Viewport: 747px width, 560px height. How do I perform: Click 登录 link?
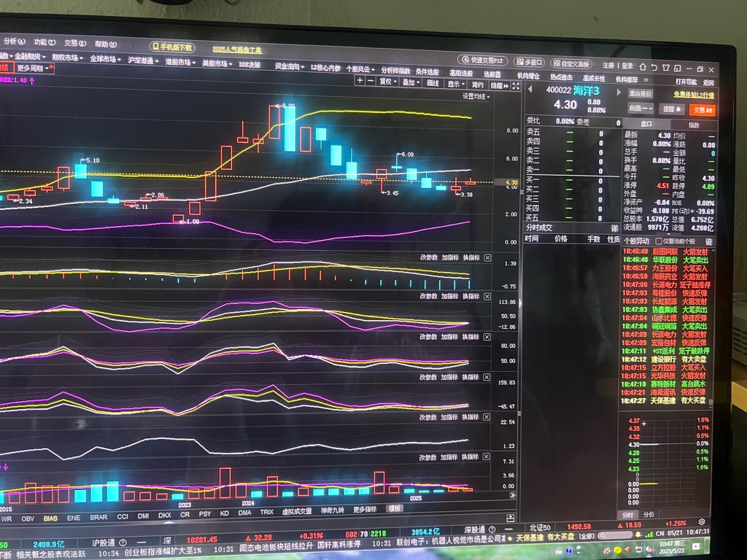[x=627, y=66]
